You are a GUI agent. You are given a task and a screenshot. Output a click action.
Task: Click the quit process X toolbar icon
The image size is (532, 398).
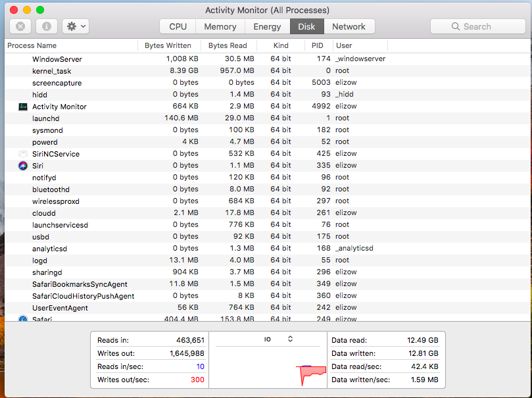pyautogui.click(x=20, y=26)
